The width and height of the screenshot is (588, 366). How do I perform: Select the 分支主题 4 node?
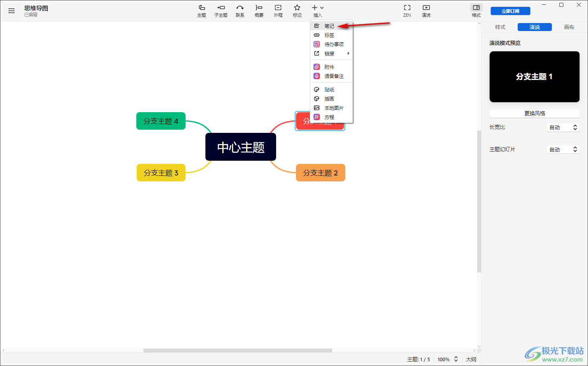pos(161,121)
